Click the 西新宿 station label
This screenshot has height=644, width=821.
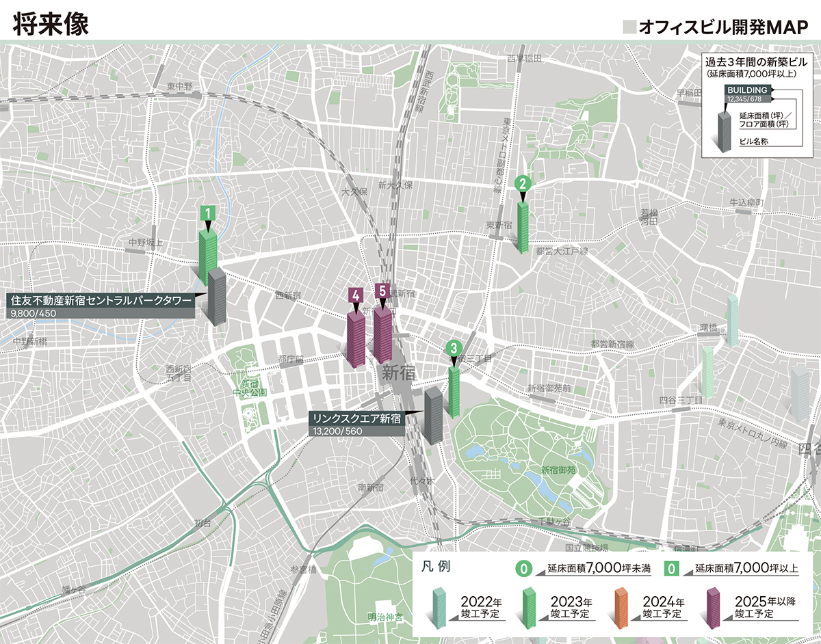[288, 295]
